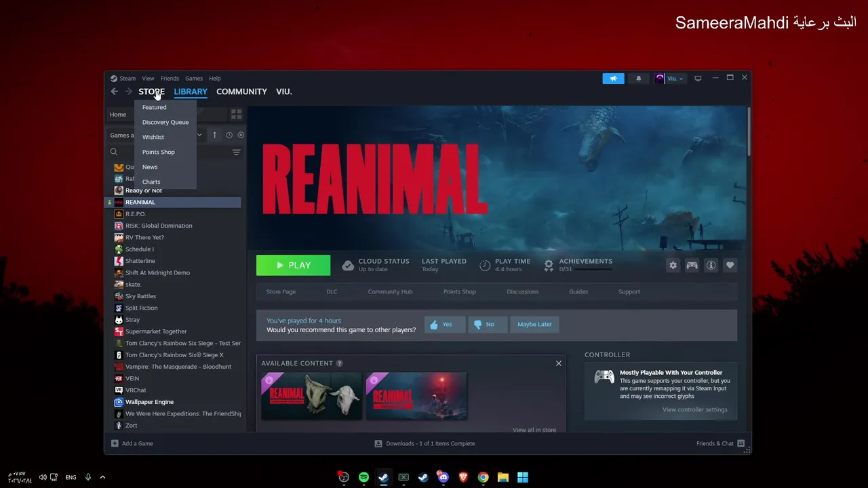The image size is (868, 488).
Task: Switch to the LIBRARY tab
Action: 191,91
